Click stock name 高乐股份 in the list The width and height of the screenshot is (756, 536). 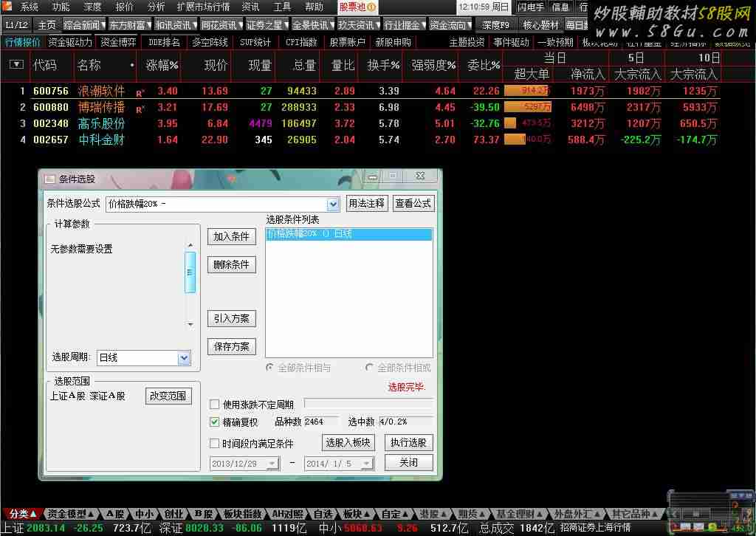pos(101,124)
